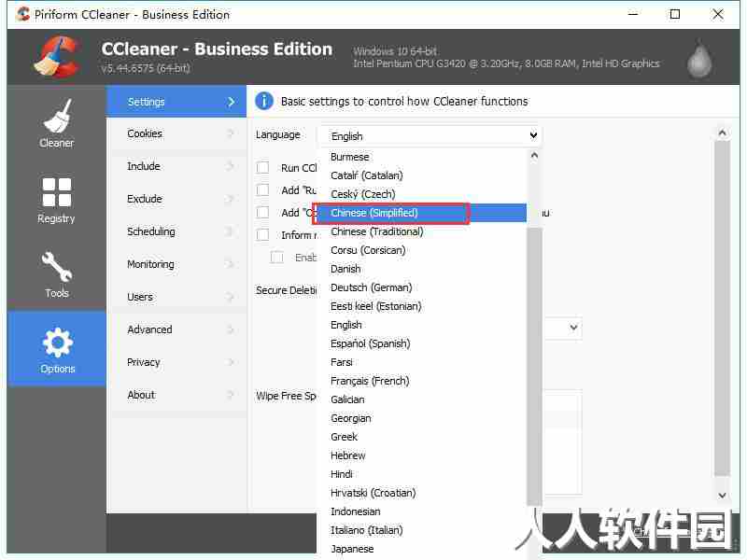Toggle the Add "Open CCleaner" option checkbox
Screen dimensions: 747x560
[x=262, y=213]
